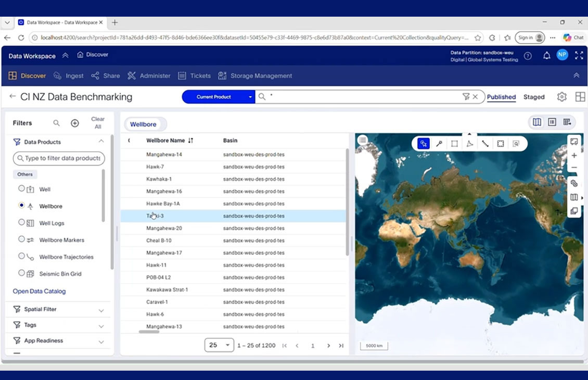Open the settings gear beside Staged
Viewport: 588px width, 380px height.
(x=561, y=97)
